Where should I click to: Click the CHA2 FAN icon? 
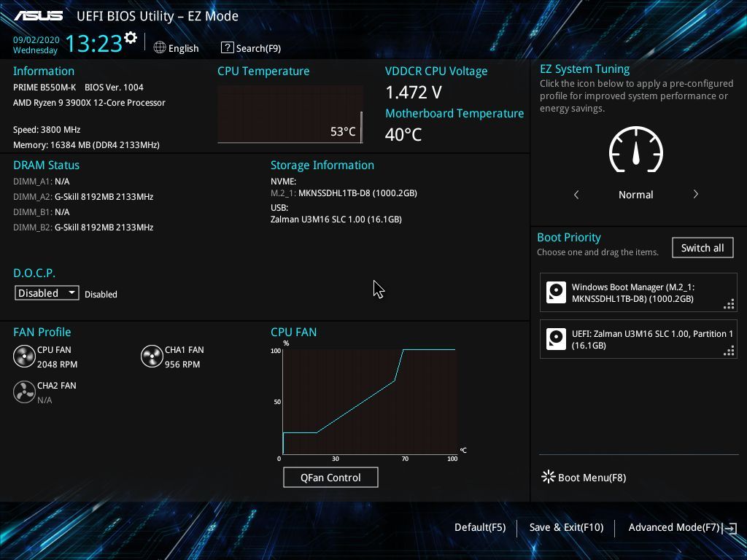tap(24, 392)
